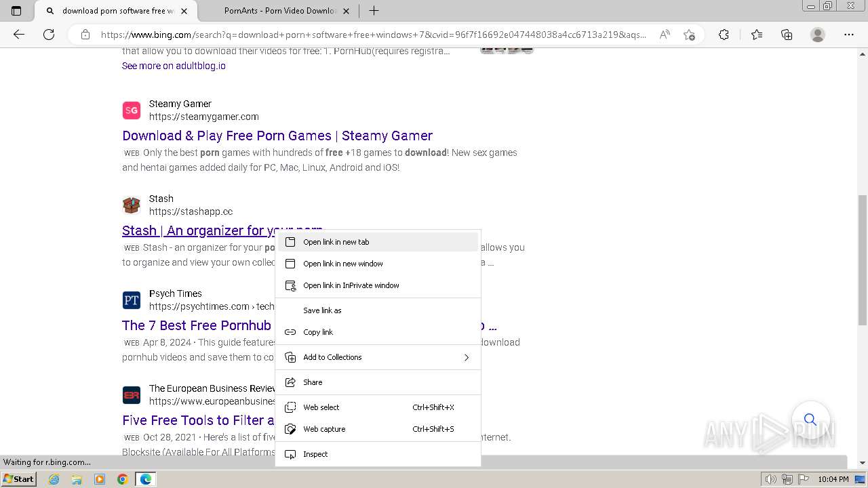Open the volume speaker tray icon

click(771, 479)
